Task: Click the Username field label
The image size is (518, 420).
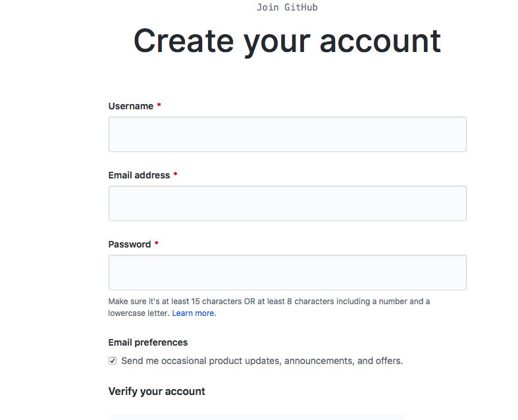Action: coord(131,106)
